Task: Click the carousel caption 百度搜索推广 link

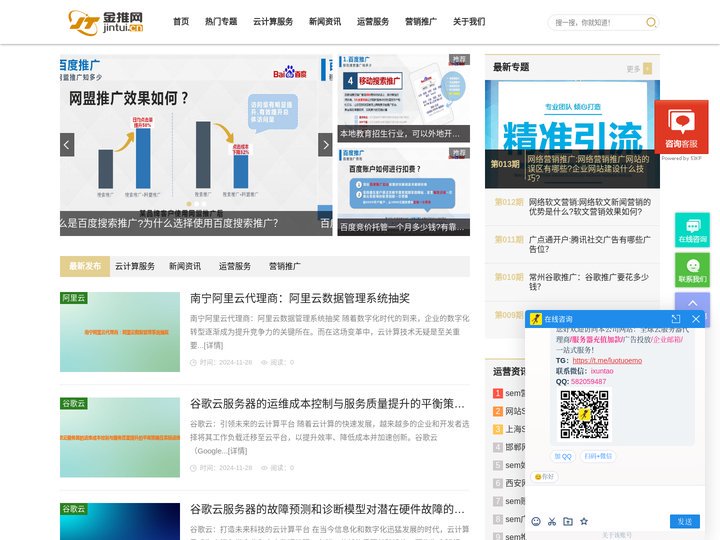Action: point(169,223)
